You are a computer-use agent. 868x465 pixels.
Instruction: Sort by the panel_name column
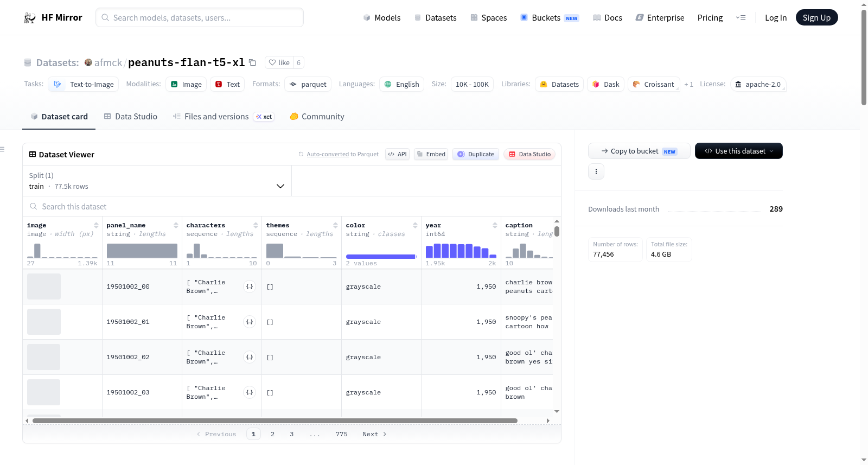click(176, 225)
